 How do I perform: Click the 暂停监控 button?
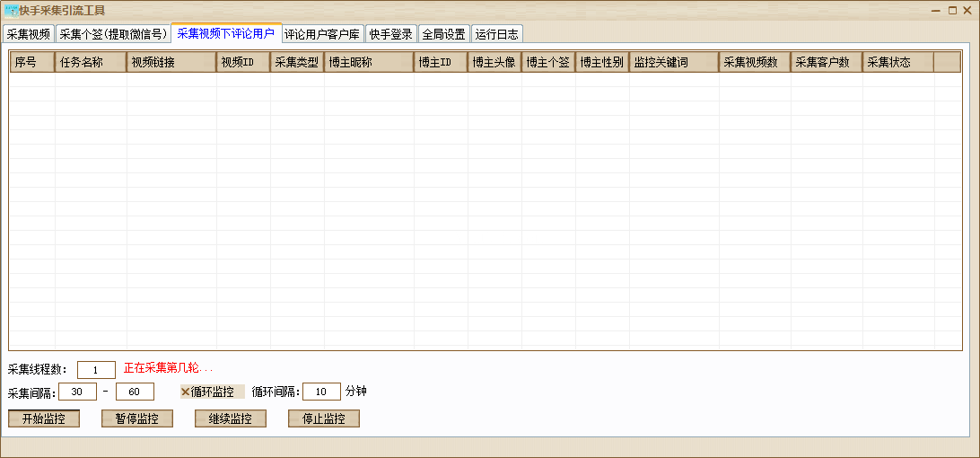coord(137,418)
